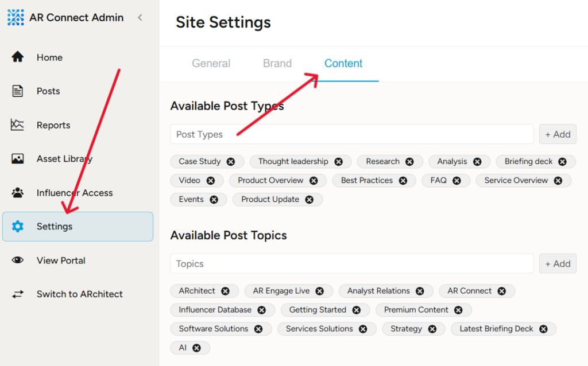The height and width of the screenshot is (366, 588).
Task: Open Influencer Access people icon
Action: coord(18,193)
